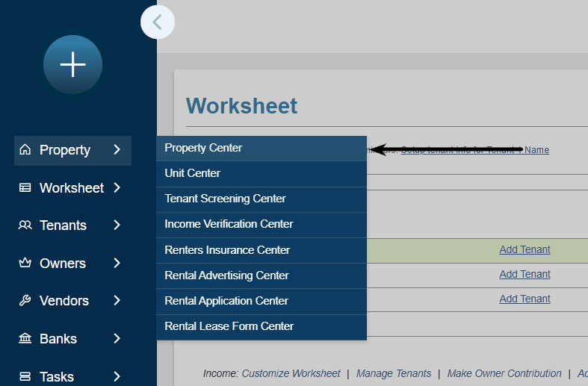
Task: Expand the Owners submenu chevron
Action: pyautogui.click(x=117, y=264)
